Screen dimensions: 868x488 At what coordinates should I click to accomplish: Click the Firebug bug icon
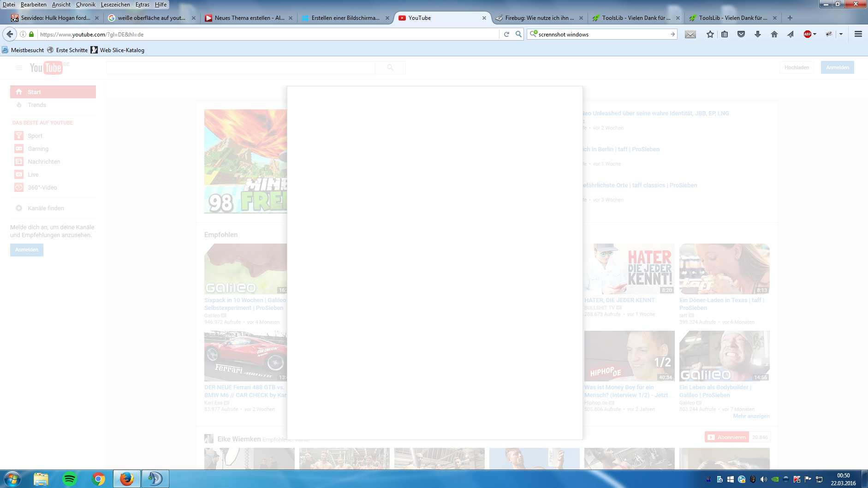point(829,34)
